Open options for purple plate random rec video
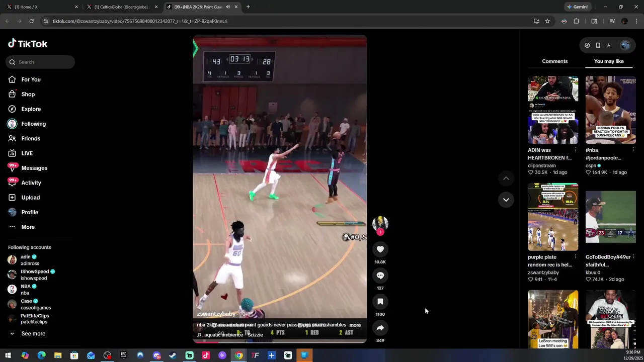 [x=575, y=257]
